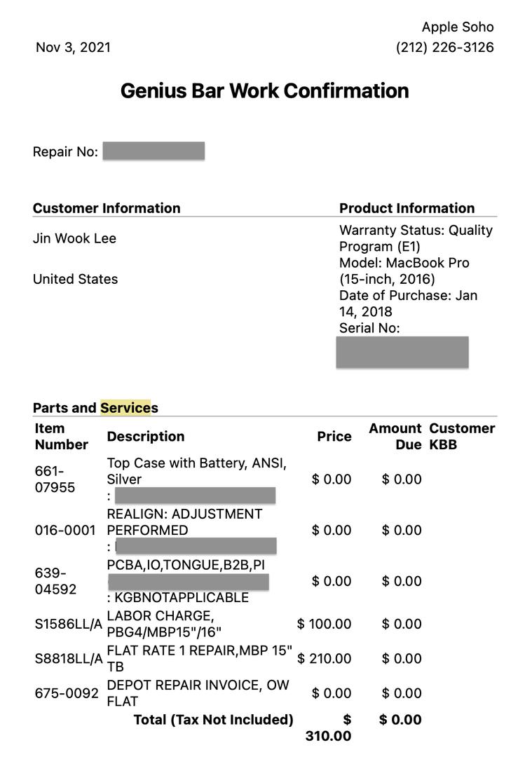The width and height of the screenshot is (532, 757).
Task: Click the Description column header
Action: [146, 437]
